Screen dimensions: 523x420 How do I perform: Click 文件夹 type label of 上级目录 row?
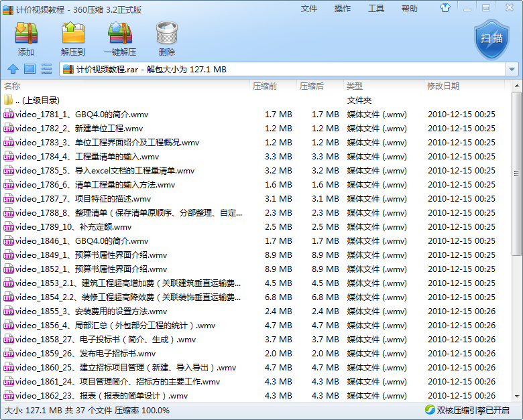359,100
